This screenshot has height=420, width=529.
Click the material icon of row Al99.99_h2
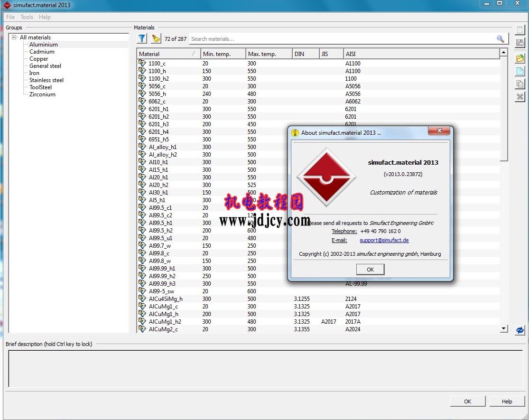pos(142,276)
